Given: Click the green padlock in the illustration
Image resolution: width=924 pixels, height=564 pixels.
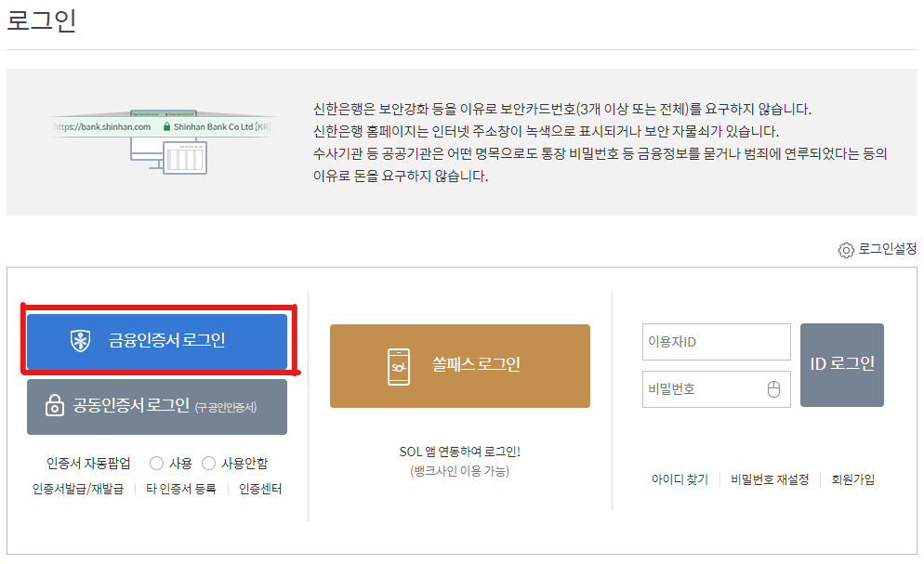Looking at the screenshot, I should [166, 126].
